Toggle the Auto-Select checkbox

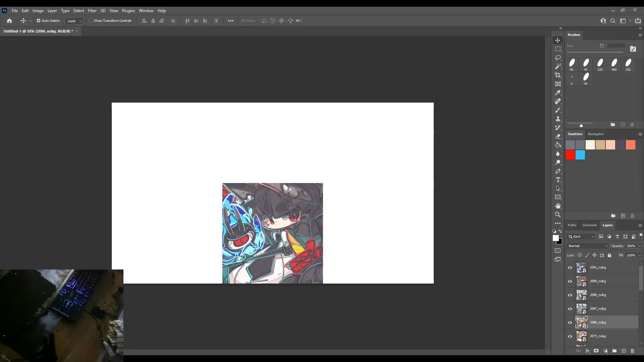[x=39, y=21]
